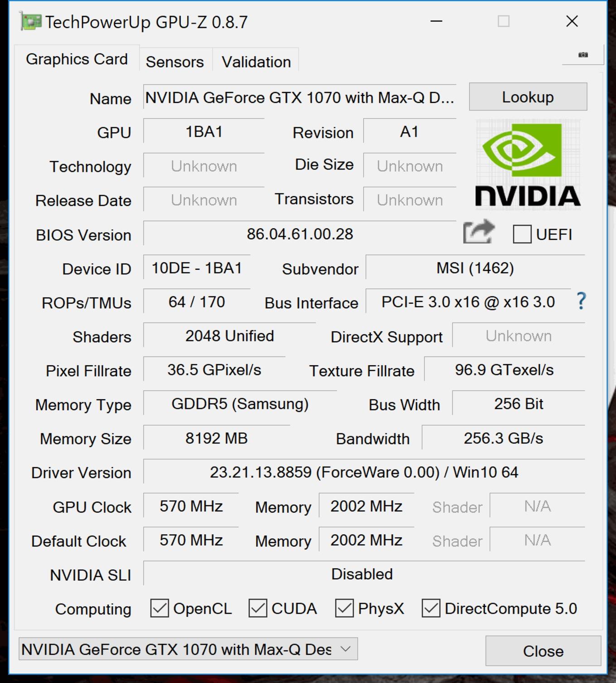
Task: Open the GPU selection dropdown
Action: pyautogui.click(x=188, y=649)
